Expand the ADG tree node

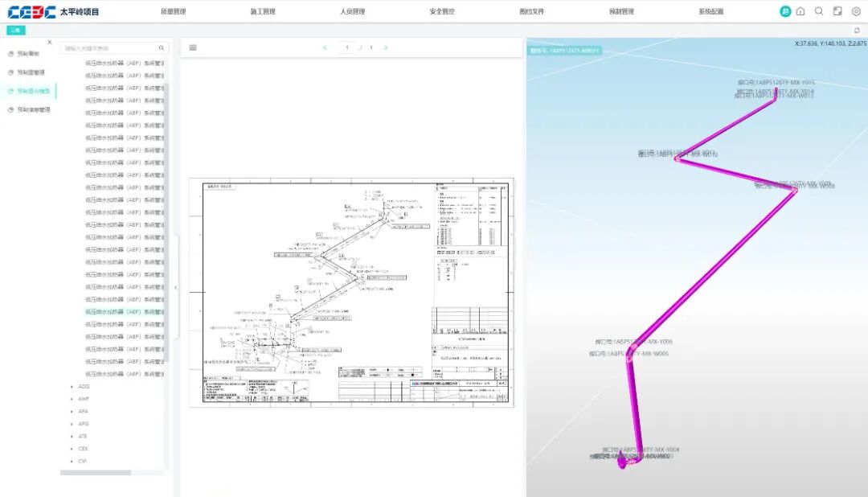click(73, 387)
